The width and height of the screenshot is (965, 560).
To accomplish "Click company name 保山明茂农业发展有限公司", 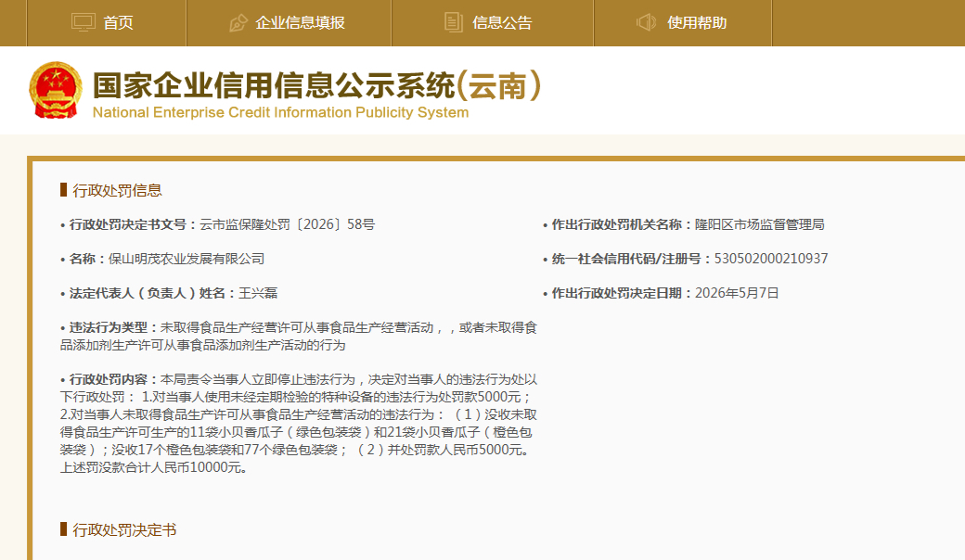I will pos(187,259).
